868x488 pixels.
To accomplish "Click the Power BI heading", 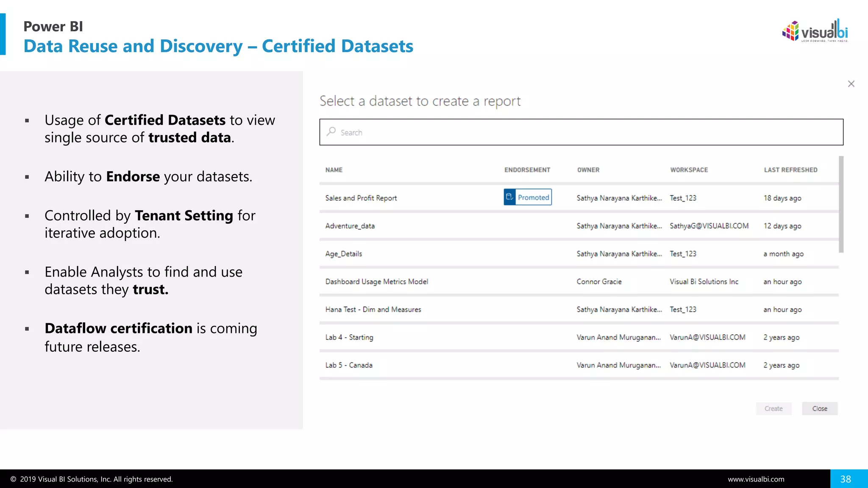I will [x=53, y=26].
